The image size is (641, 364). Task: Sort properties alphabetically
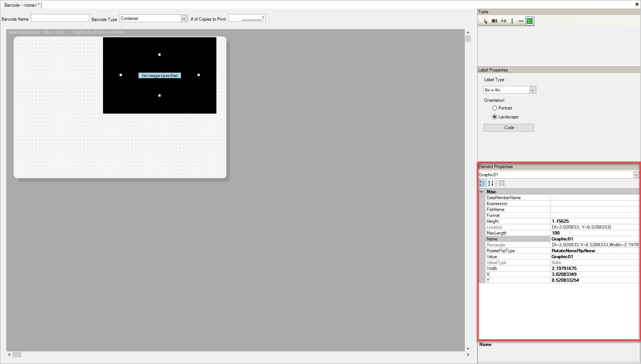491,183
